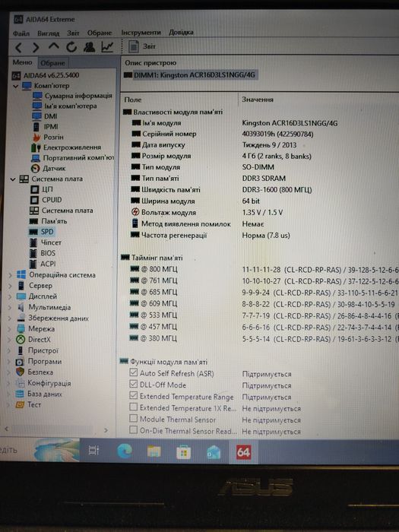Click the DirectX Xbox icon
This screenshot has width=399, height=532.
pos(21,340)
